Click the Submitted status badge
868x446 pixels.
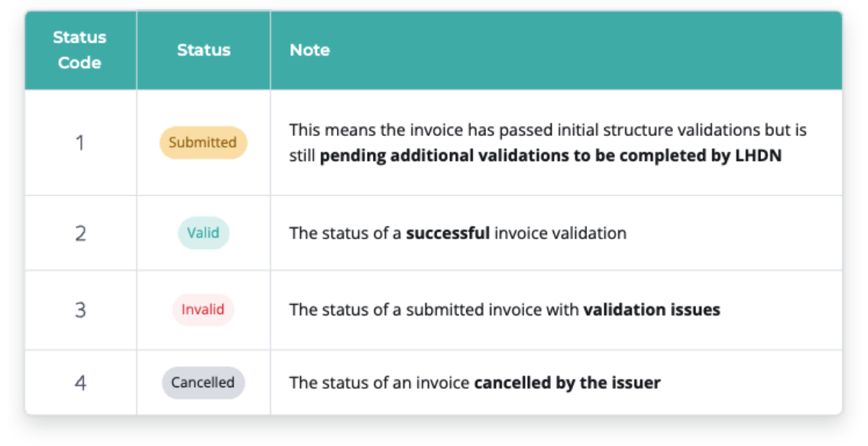(x=203, y=143)
